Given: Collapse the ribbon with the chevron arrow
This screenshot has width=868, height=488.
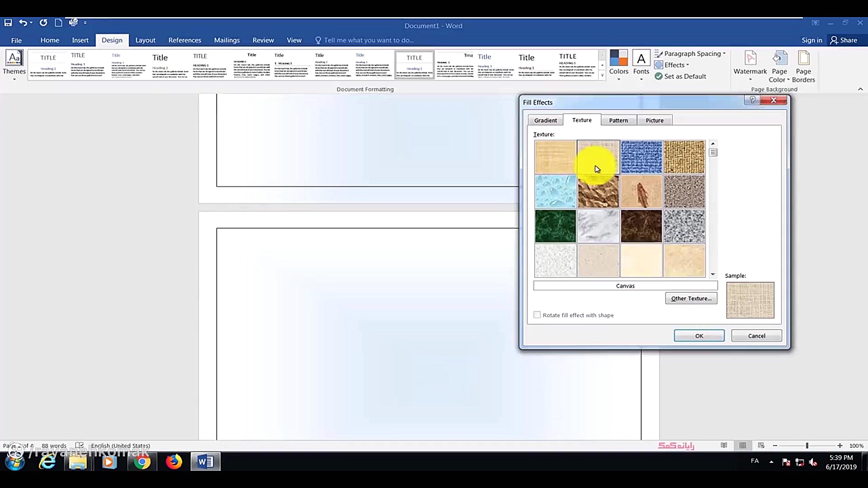Looking at the screenshot, I should click(x=860, y=89).
